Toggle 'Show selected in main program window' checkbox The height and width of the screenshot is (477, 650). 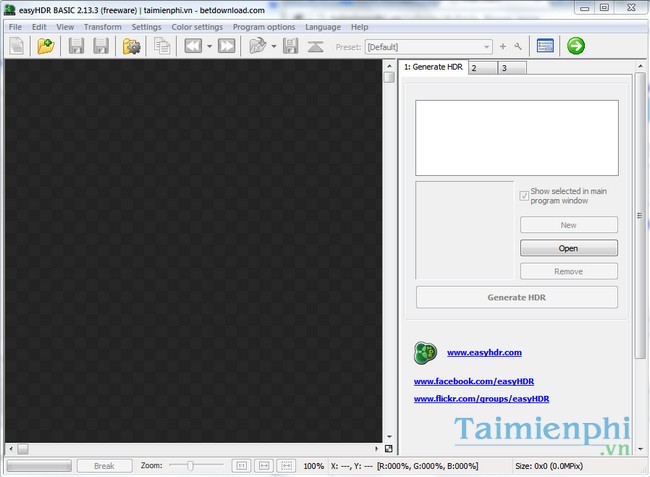coord(524,195)
